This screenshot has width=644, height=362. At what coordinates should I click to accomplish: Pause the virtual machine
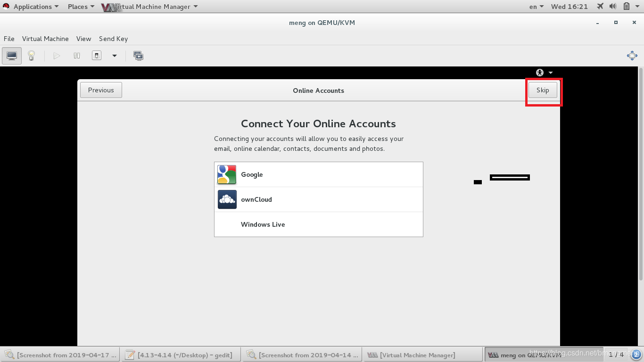[x=77, y=56]
